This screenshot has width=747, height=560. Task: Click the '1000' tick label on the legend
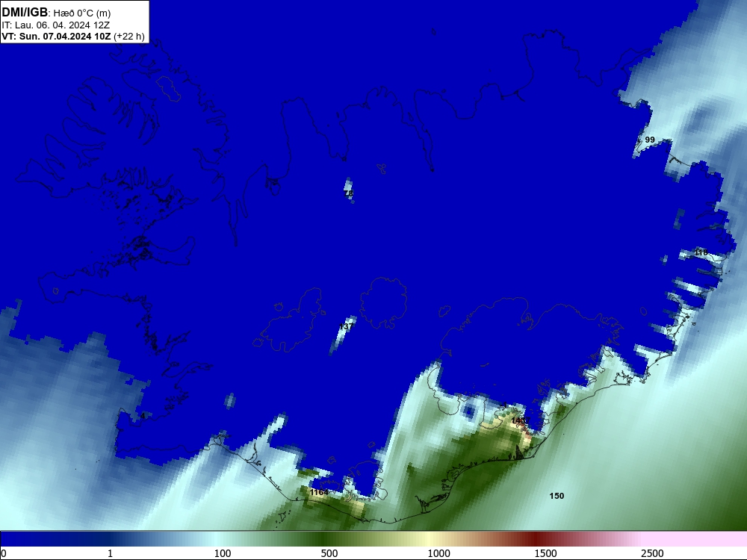[x=438, y=553]
